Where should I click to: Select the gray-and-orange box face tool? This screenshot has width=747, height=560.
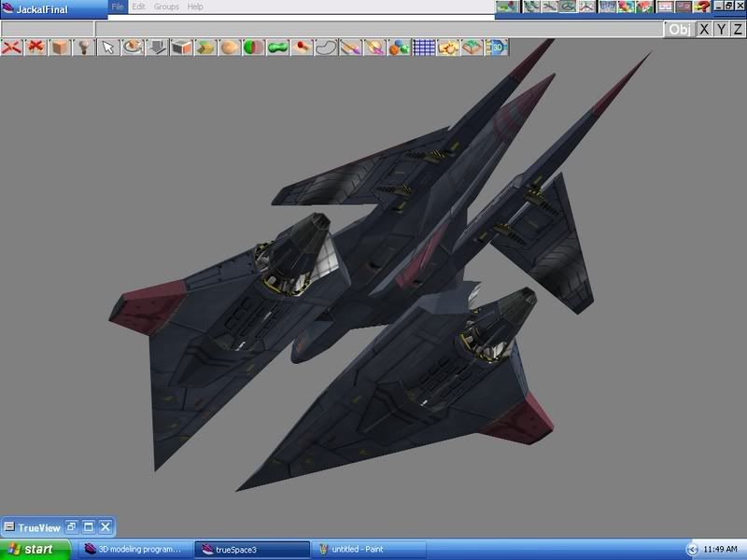[181, 48]
